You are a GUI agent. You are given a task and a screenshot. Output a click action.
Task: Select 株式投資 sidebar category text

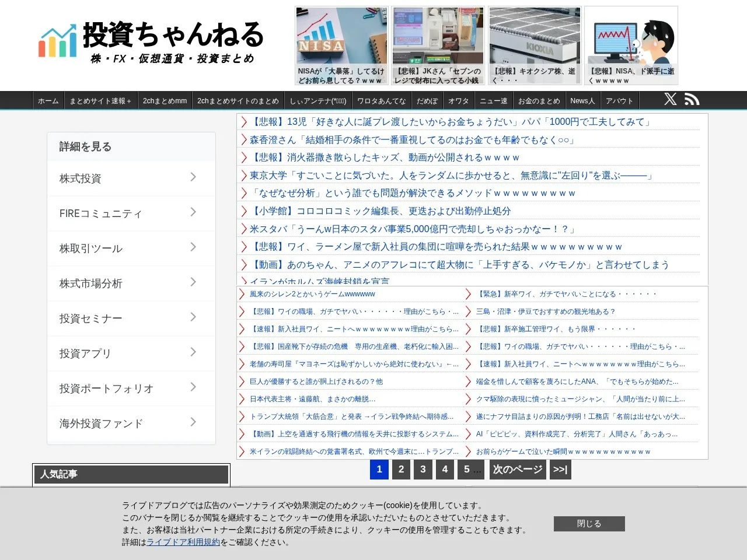point(81,178)
